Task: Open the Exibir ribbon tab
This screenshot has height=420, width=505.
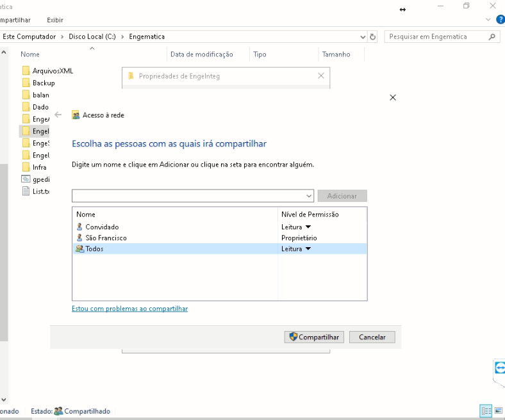Action: (x=55, y=20)
